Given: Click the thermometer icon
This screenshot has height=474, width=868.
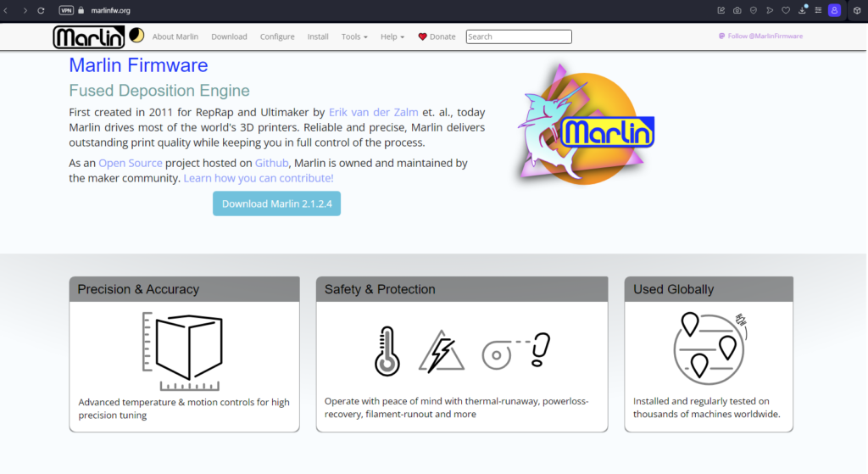Looking at the screenshot, I should [x=387, y=351].
